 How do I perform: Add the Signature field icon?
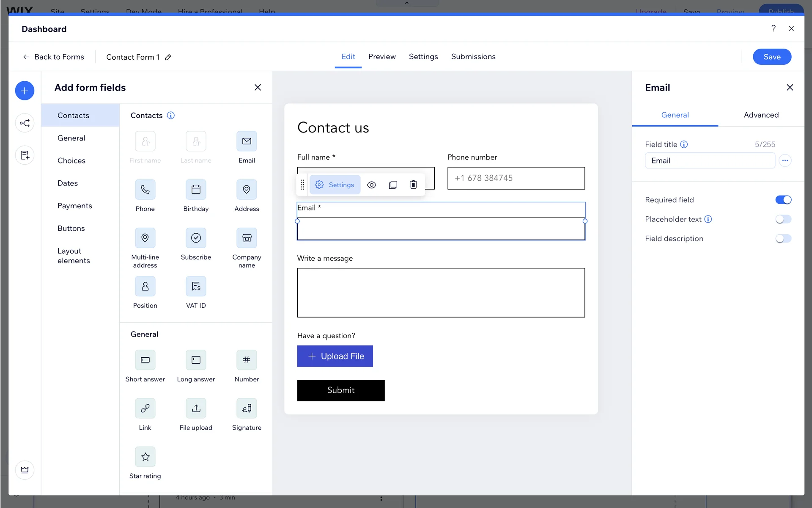pos(247,409)
